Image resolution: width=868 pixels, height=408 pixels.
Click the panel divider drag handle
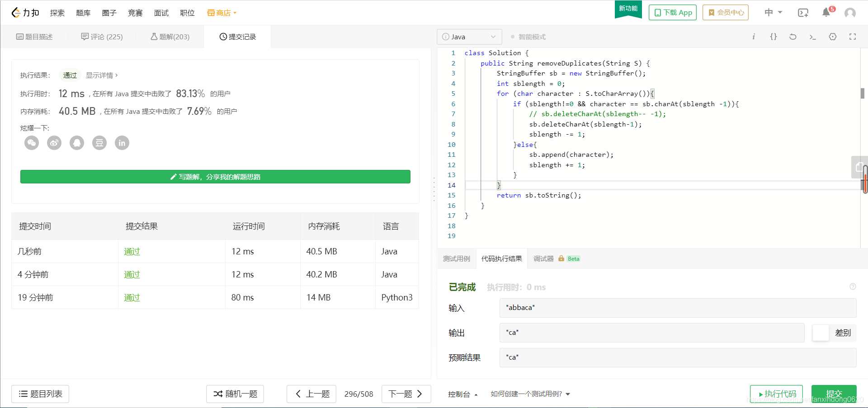coord(434,189)
